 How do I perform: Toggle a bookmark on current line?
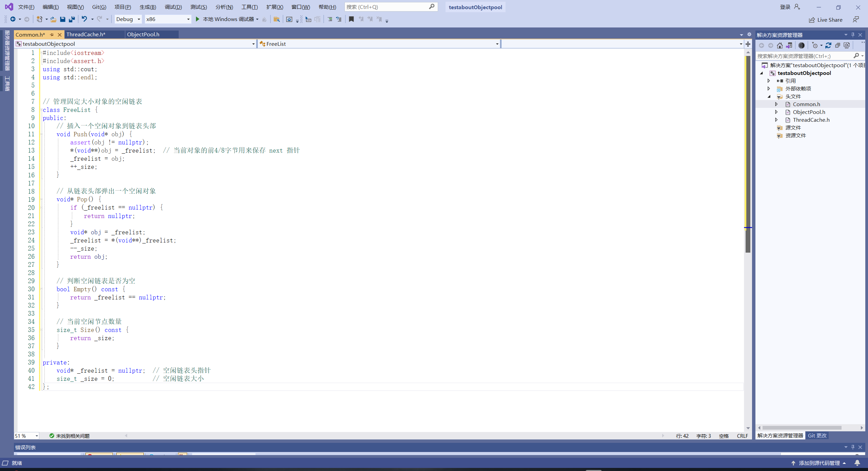pos(351,19)
